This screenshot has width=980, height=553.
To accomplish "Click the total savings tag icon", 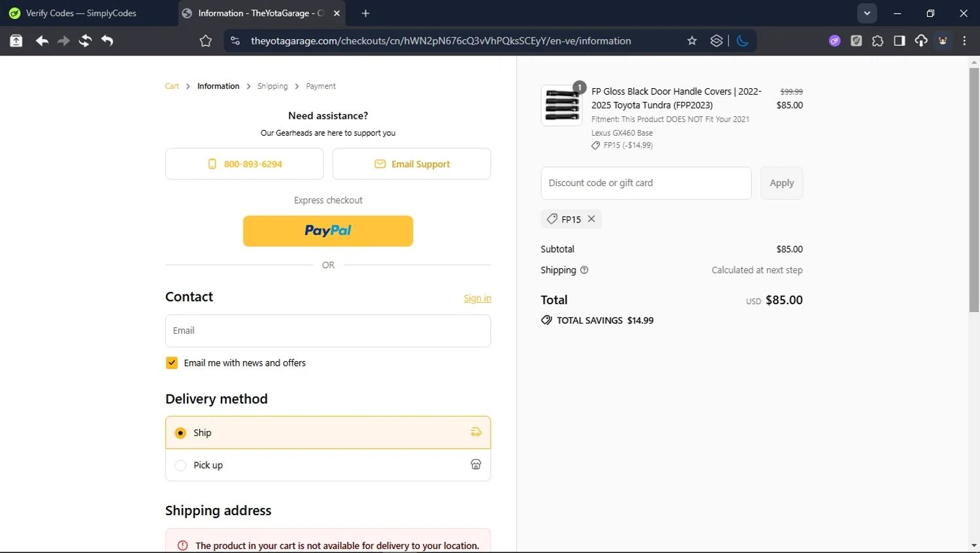I will point(546,320).
